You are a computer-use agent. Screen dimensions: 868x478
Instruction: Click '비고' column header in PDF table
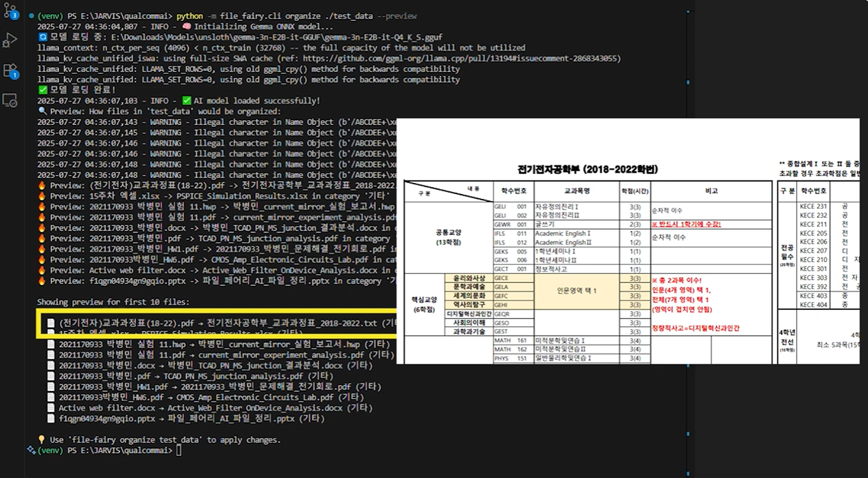point(712,191)
